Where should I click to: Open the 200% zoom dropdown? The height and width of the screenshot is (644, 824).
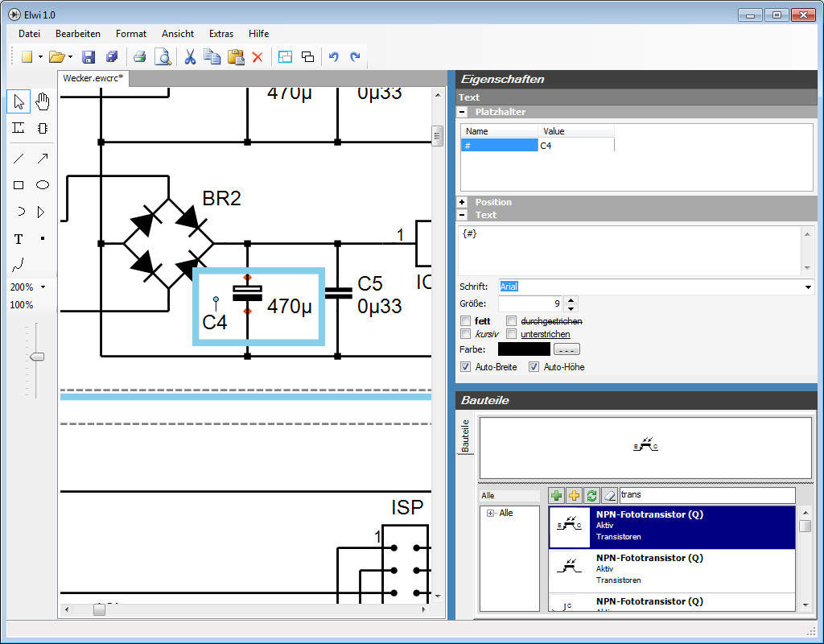click(43, 287)
